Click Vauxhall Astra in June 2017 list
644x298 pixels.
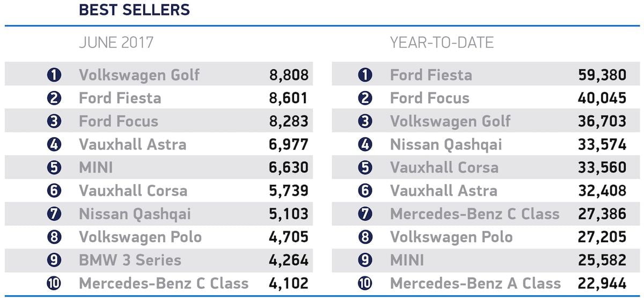[133, 144]
